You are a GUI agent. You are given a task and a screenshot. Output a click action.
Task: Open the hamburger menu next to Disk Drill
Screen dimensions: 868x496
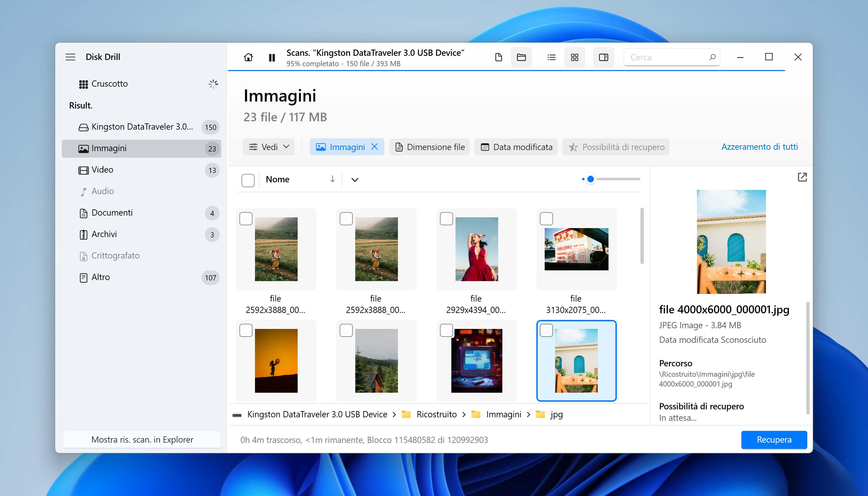70,57
